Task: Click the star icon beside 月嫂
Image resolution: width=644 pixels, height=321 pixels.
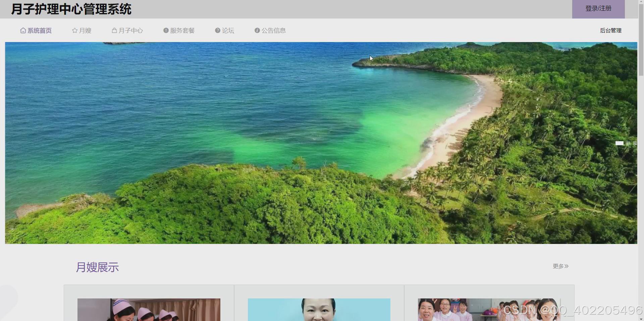Action: pyautogui.click(x=75, y=31)
